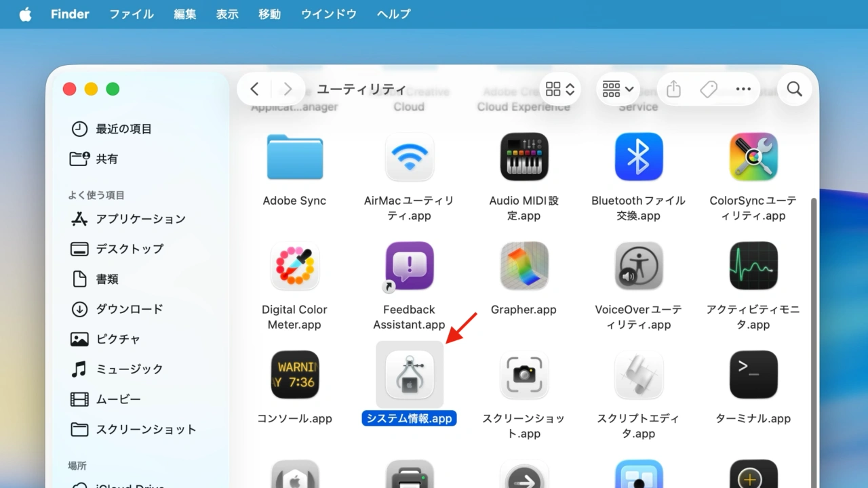
Task: Select Audio MIDI設定.app
Action: [524, 157]
